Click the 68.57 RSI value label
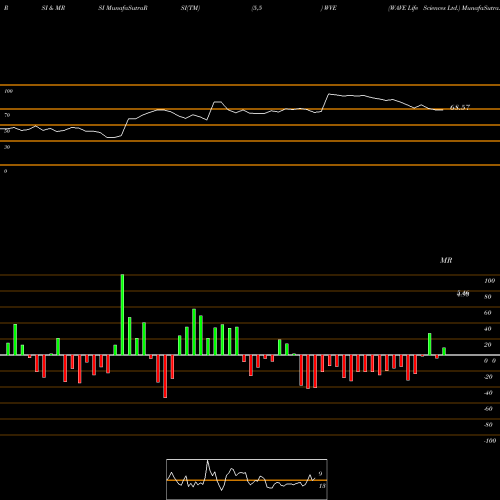The width and height of the screenshot is (500, 500). pyautogui.click(x=460, y=107)
